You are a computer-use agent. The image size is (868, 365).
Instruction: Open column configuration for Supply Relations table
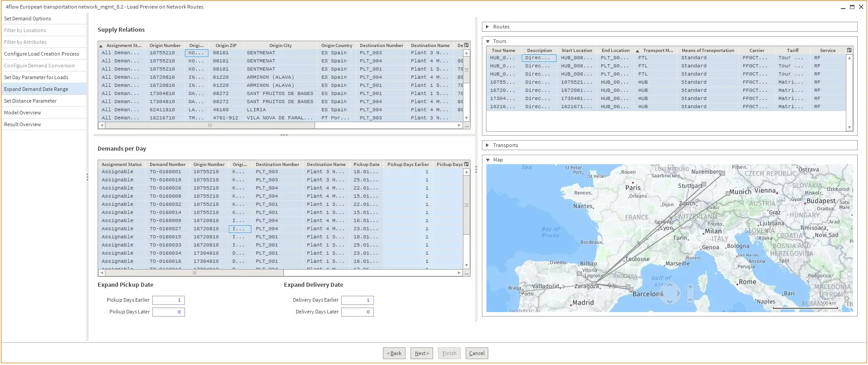467,45
